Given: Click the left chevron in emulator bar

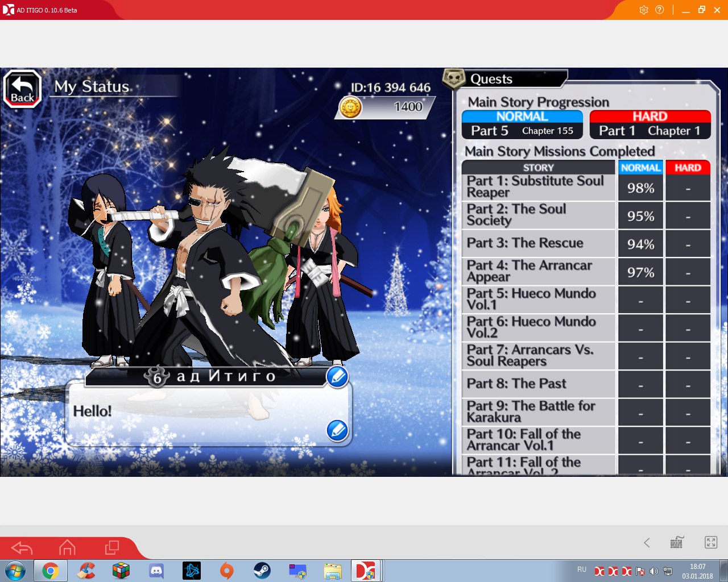Looking at the screenshot, I should coord(647,543).
